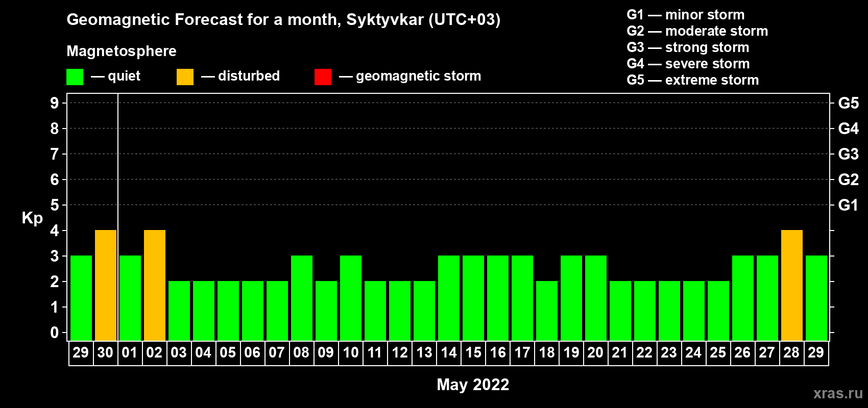The height and width of the screenshot is (408, 868).
Task: Click date label 25 on the axis
Action: tap(718, 353)
